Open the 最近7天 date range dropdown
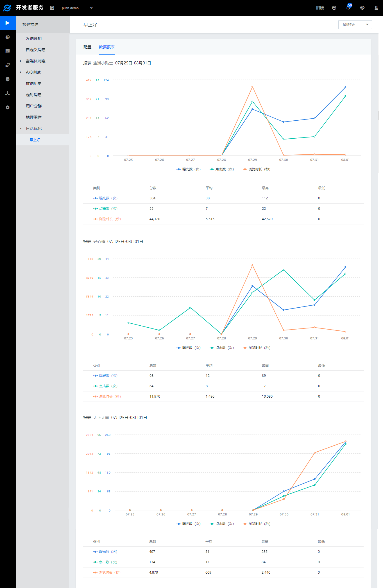 point(355,24)
